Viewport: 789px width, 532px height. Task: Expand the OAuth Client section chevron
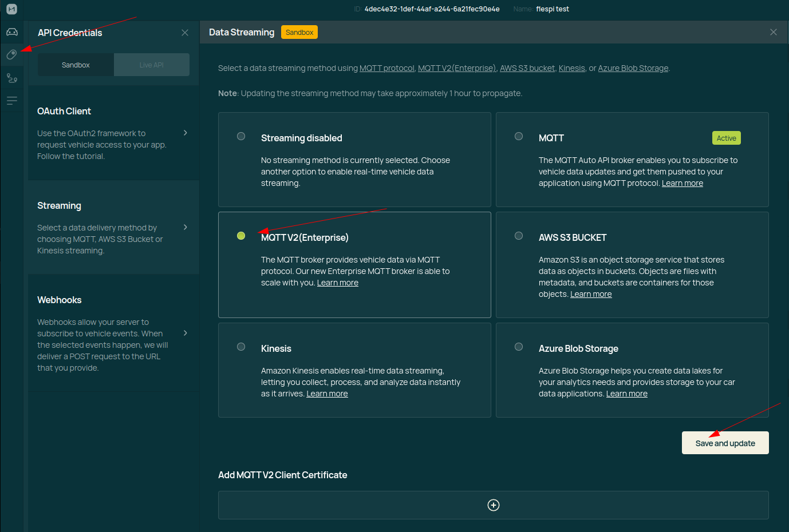tap(185, 133)
